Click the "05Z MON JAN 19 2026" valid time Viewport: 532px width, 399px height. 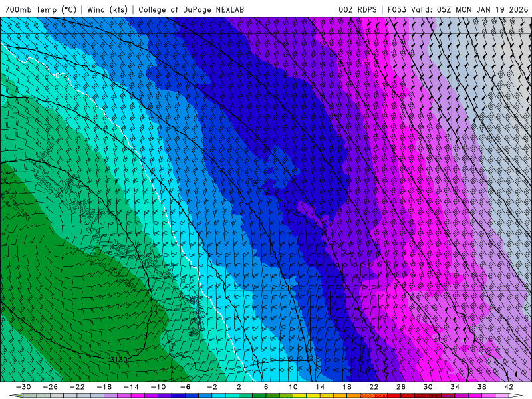(x=482, y=9)
